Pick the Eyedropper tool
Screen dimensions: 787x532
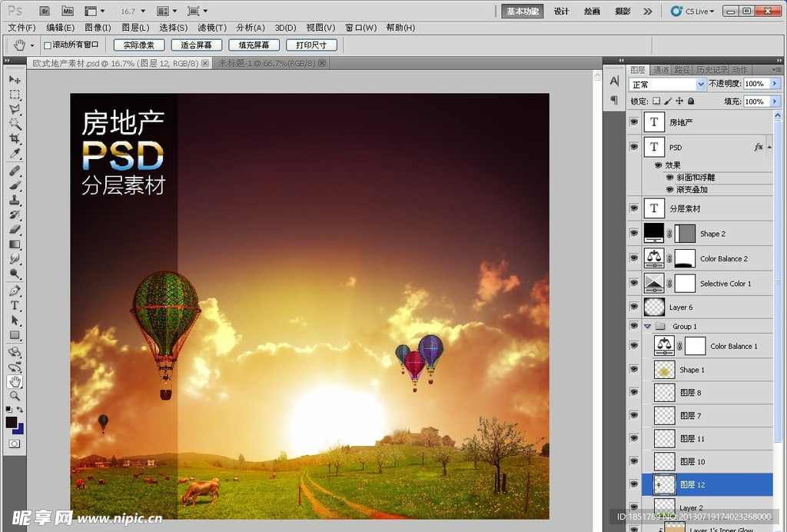(15, 155)
